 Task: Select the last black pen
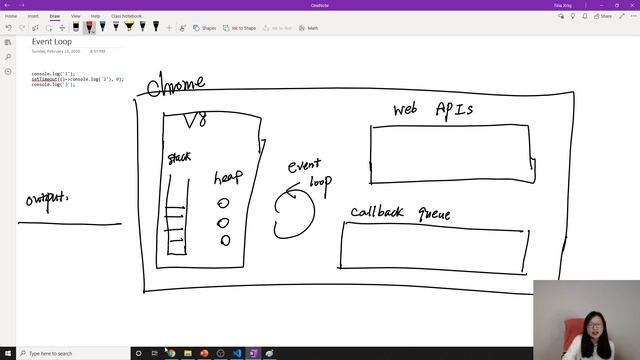(x=156, y=27)
